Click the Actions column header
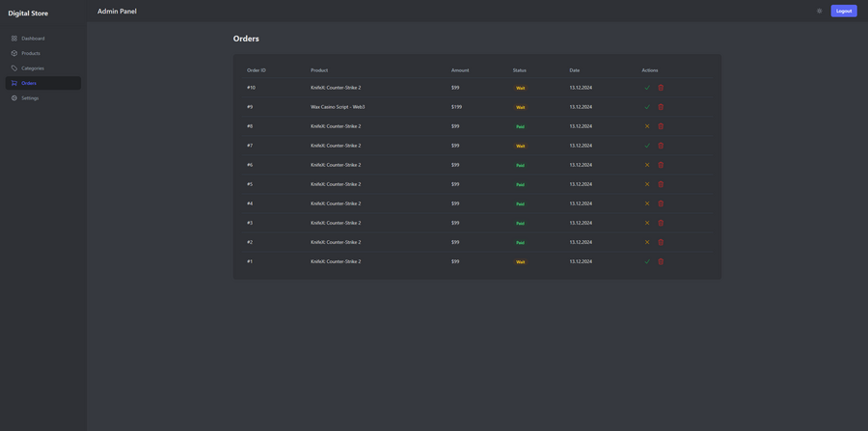Screen dimensions: 868x431 coord(650,70)
